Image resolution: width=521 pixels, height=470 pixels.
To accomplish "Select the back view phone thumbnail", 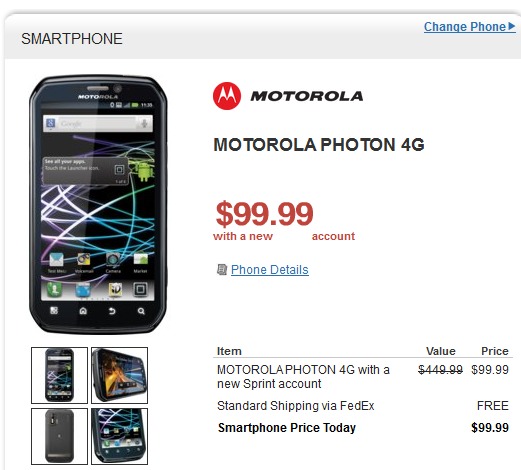I will coord(59,436).
